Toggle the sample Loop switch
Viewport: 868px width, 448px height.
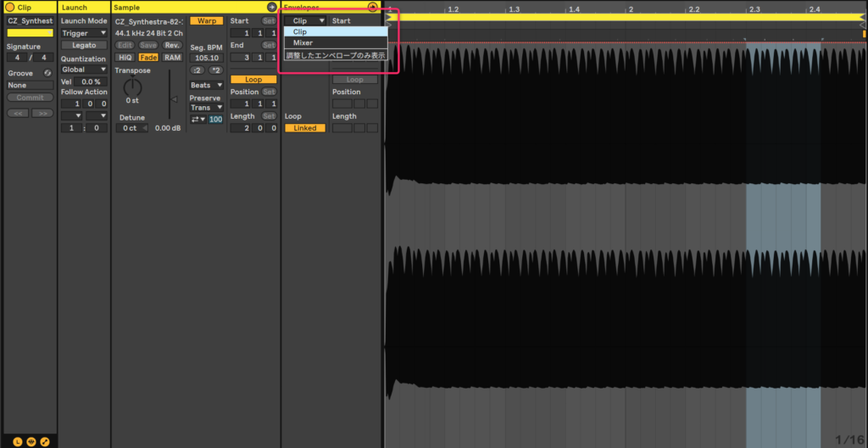pos(253,79)
